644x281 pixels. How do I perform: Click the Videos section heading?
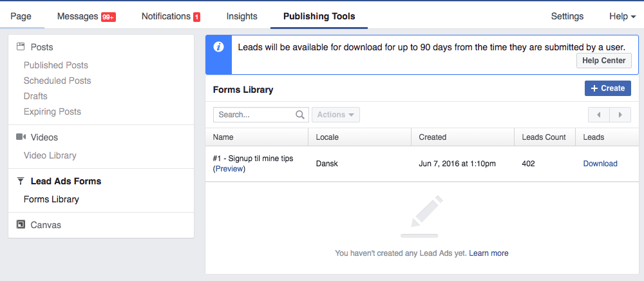tap(44, 137)
